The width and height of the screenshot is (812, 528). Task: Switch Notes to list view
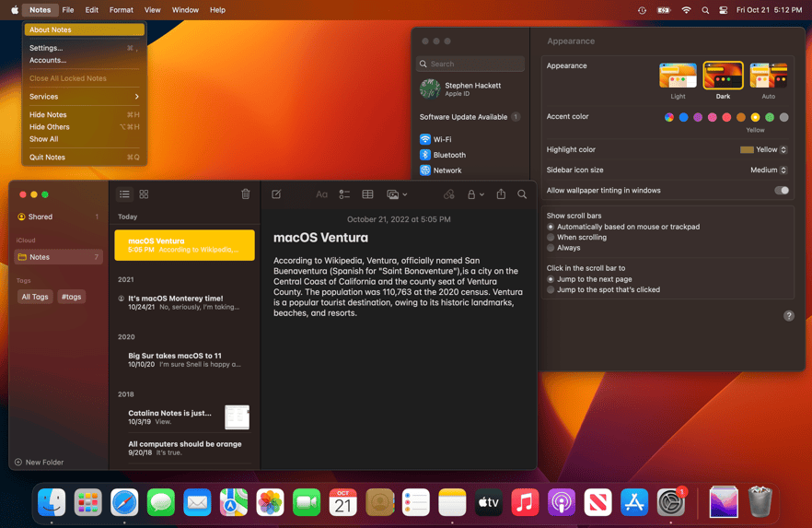pyautogui.click(x=124, y=194)
